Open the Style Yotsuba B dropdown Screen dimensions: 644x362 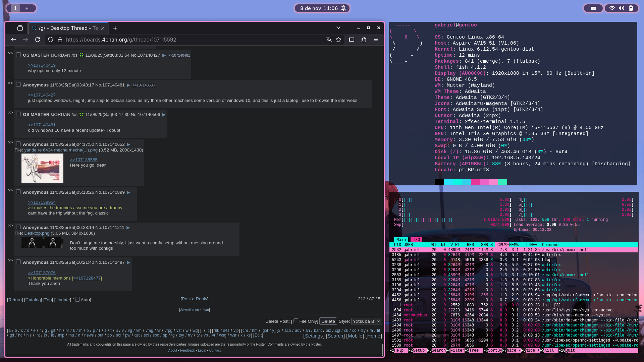(366, 321)
